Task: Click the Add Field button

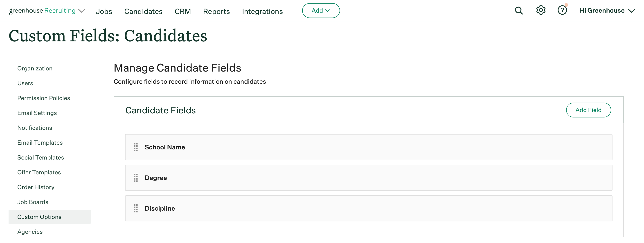Action: point(588,110)
